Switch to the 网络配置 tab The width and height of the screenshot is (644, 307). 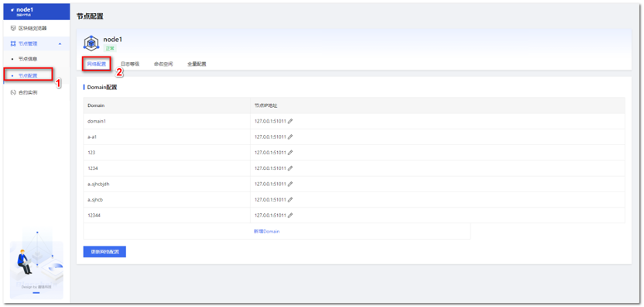click(97, 64)
